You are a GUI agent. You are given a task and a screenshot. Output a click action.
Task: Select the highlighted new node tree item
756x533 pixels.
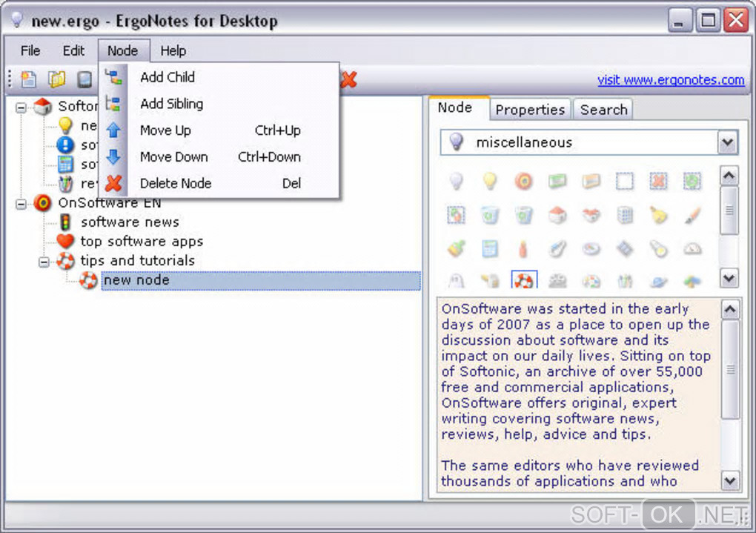[x=261, y=280]
